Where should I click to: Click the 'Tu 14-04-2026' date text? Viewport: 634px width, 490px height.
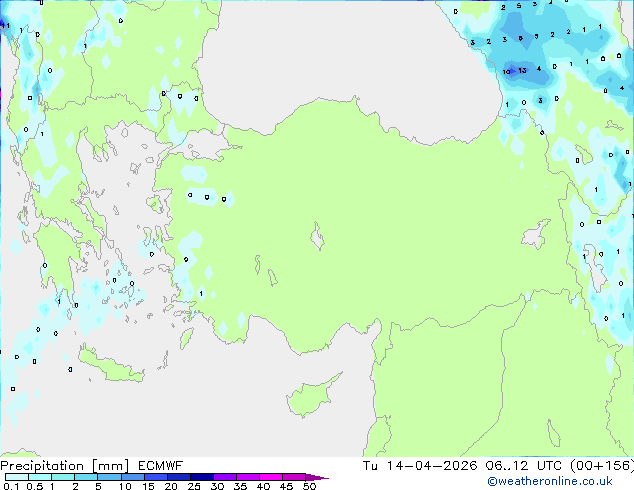420,466
